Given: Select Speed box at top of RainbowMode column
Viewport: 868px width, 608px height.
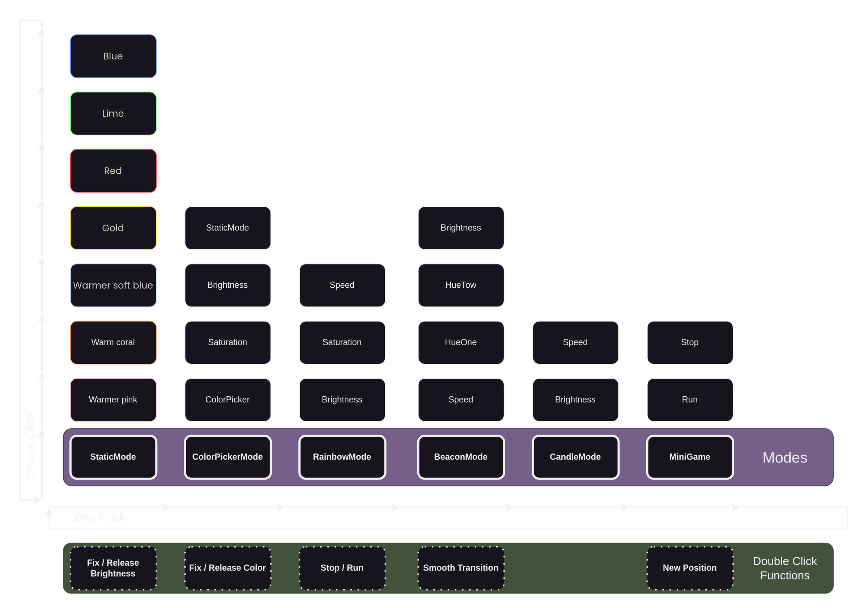Looking at the screenshot, I should [342, 285].
